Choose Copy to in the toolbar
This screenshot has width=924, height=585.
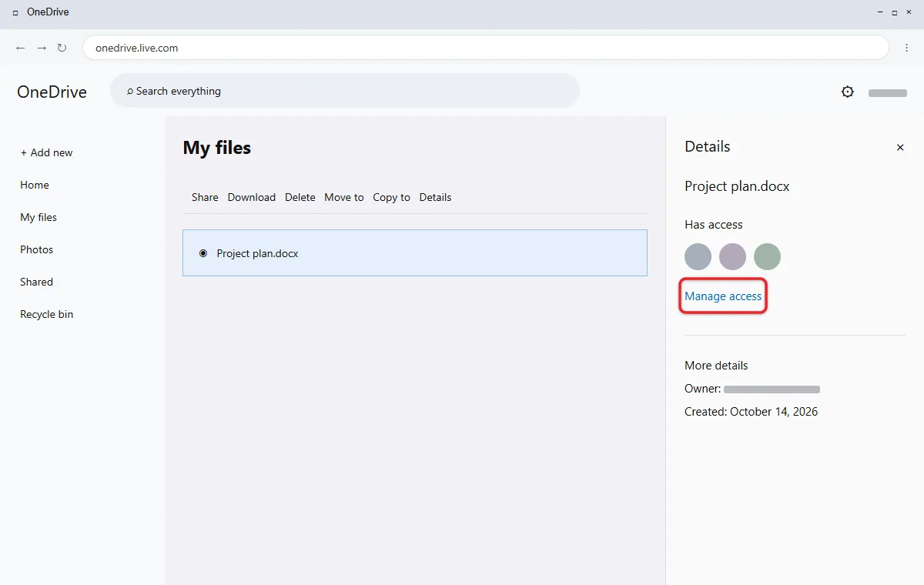pyautogui.click(x=392, y=197)
